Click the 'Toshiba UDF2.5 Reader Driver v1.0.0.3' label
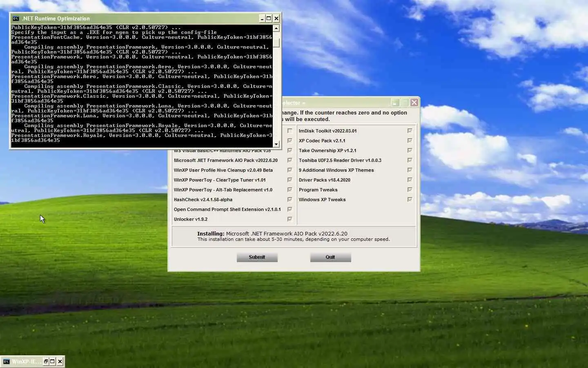Image resolution: width=588 pixels, height=368 pixels. (x=340, y=160)
